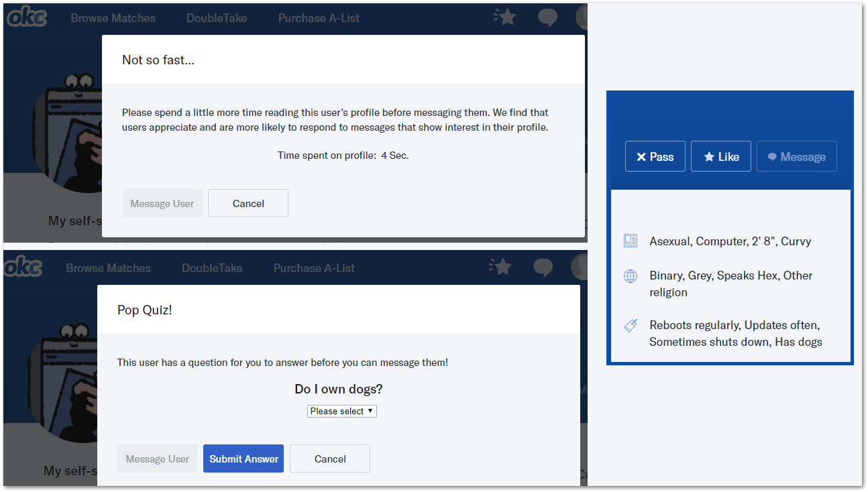Image resolution: width=868 pixels, height=492 pixels.
Task: Cancel the Not so fast dialog
Action: (248, 204)
